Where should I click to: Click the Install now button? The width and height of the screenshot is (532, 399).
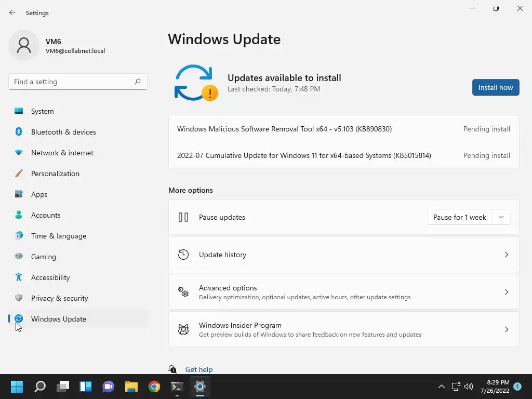click(x=495, y=87)
